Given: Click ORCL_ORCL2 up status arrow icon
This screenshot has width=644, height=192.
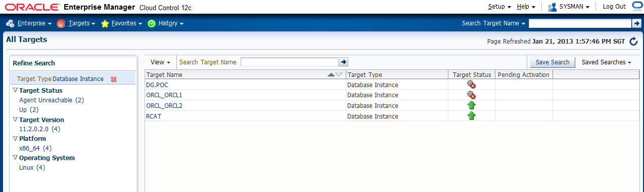Looking at the screenshot, I should click(x=472, y=105).
